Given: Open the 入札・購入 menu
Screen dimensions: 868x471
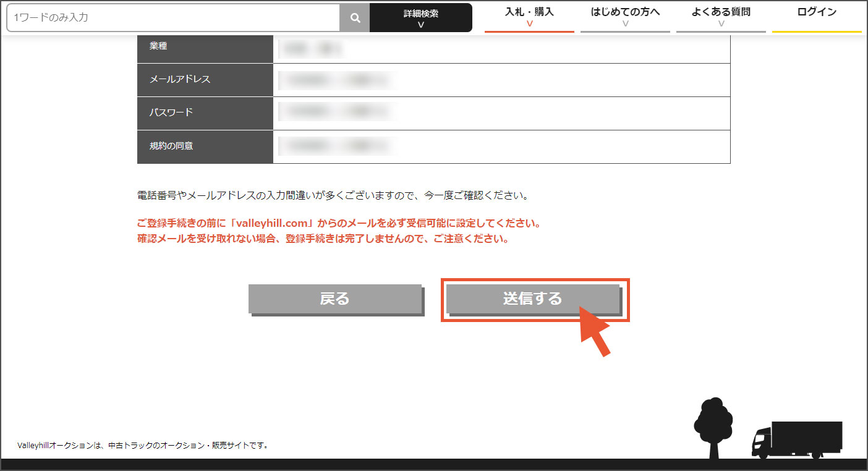Looking at the screenshot, I should [529, 17].
